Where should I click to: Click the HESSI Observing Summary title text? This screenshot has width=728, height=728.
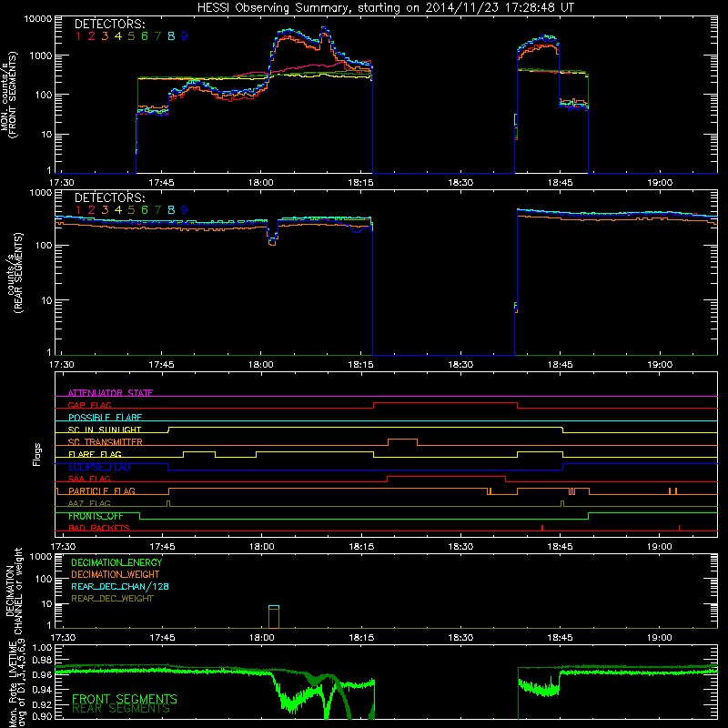[x=385, y=8]
